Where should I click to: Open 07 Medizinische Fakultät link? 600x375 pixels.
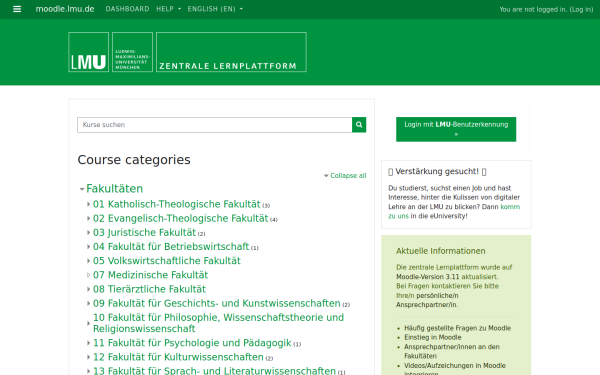point(150,275)
